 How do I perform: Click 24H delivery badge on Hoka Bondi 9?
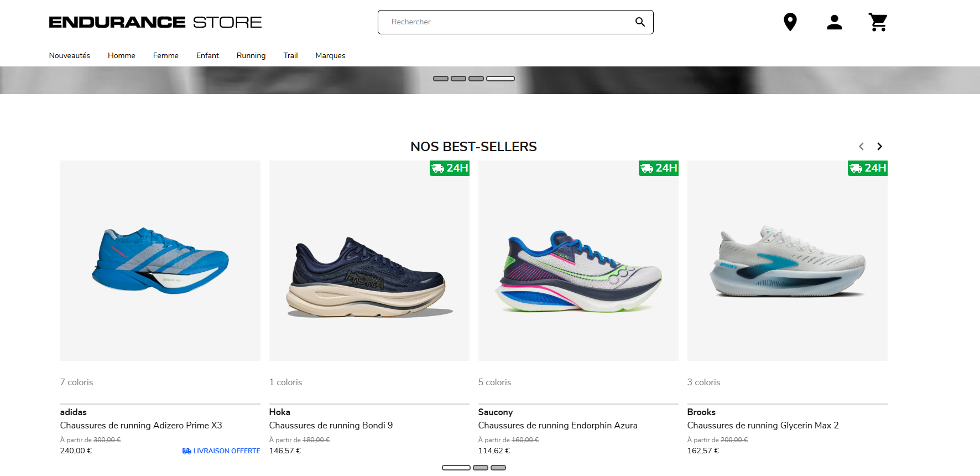(x=450, y=168)
